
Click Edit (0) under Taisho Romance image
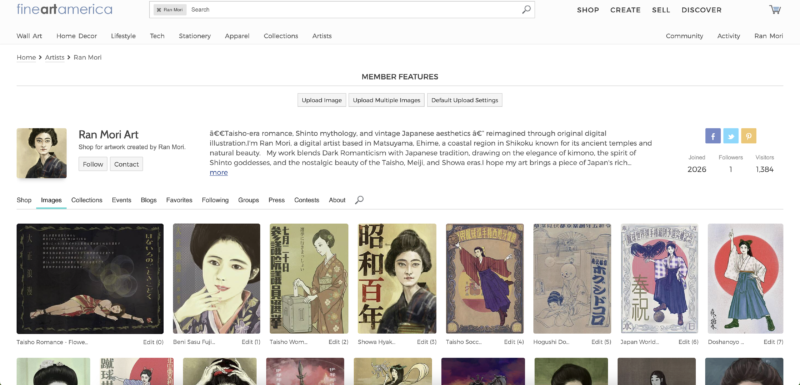tap(153, 342)
